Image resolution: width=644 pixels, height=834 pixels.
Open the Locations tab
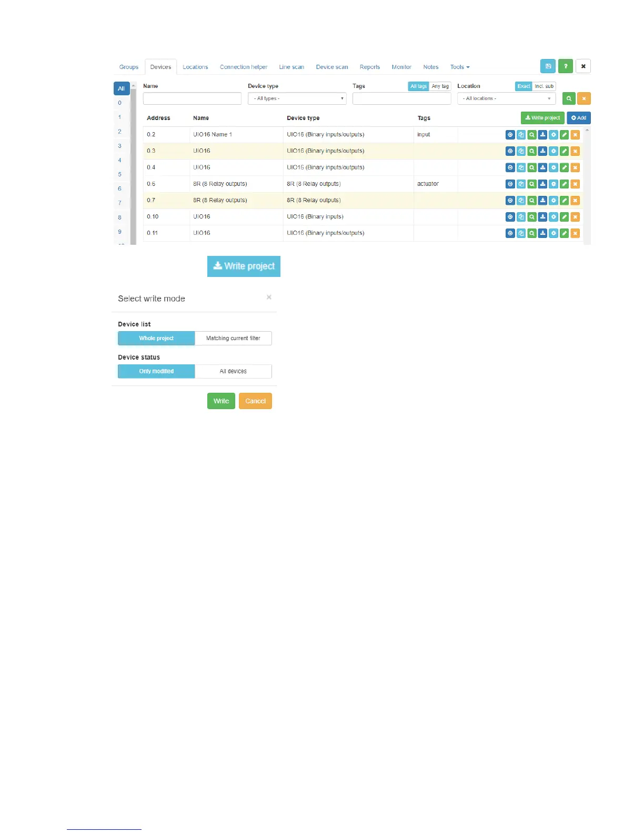tap(195, 67)
